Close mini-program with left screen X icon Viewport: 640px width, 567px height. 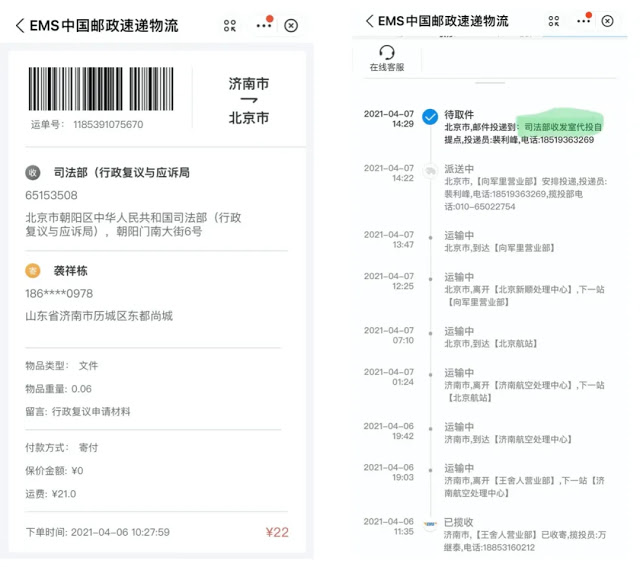[x=291, y=26]
